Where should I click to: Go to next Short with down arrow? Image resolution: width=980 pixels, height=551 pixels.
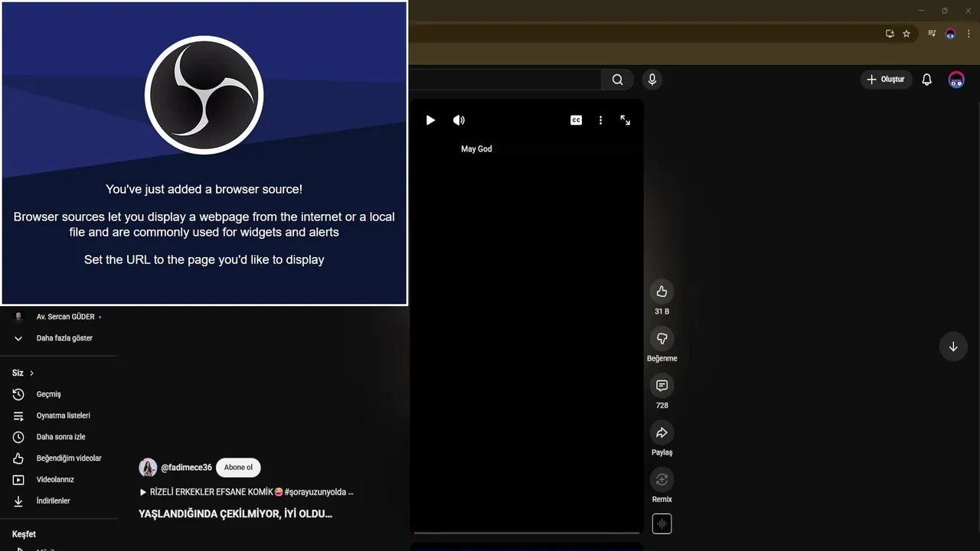953,347
